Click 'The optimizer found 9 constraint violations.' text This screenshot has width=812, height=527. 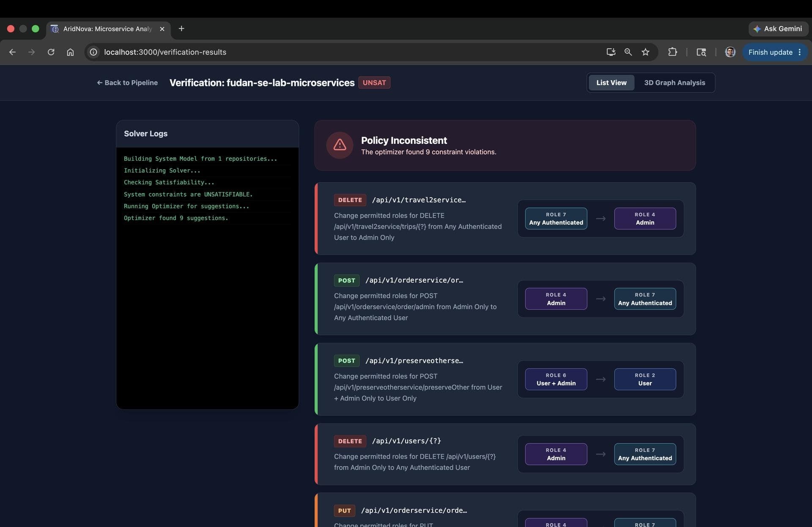pos(428,152)
